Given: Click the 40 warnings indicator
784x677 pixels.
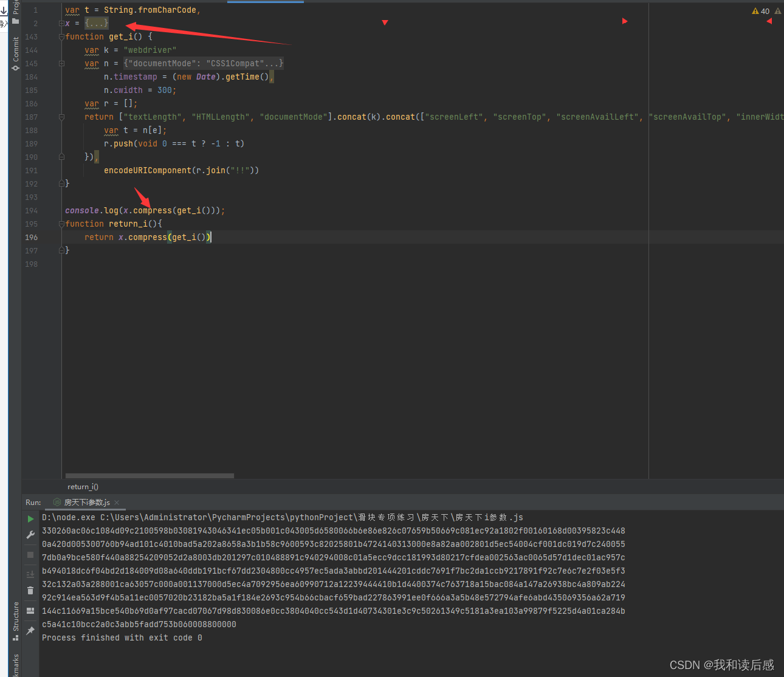Looking at the screenshot, I should click(761, 11).
